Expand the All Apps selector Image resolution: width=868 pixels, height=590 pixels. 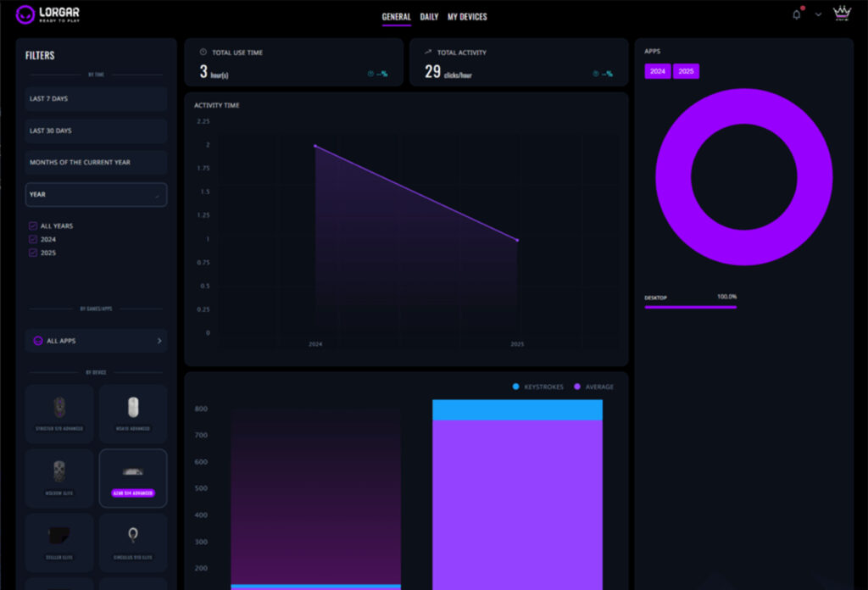pyautogui.click(x=96, y=341)
